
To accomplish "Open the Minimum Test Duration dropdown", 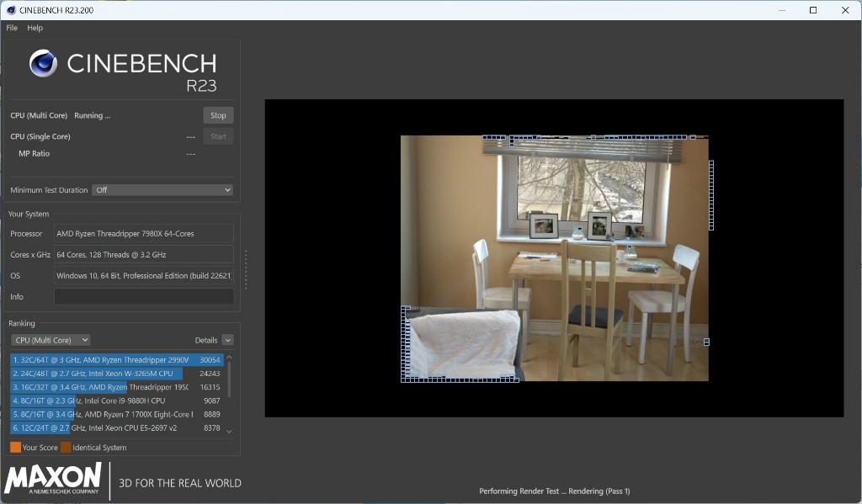I will point(162,190).
